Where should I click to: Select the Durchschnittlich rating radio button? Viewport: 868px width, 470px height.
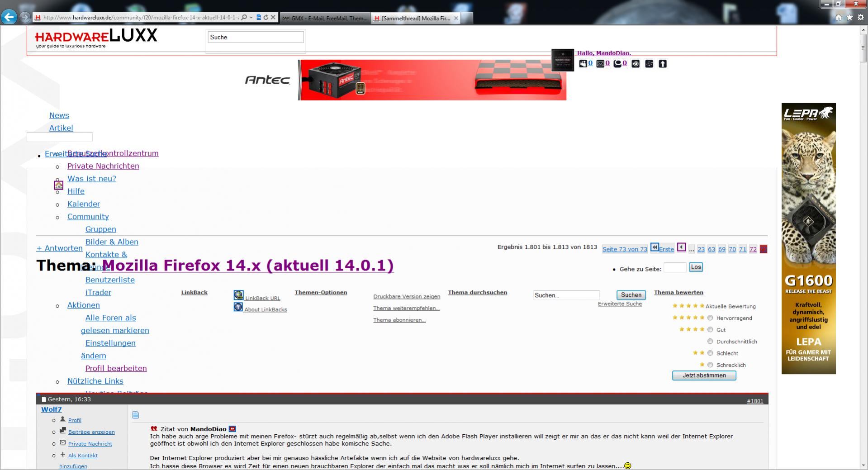(710, 341)
